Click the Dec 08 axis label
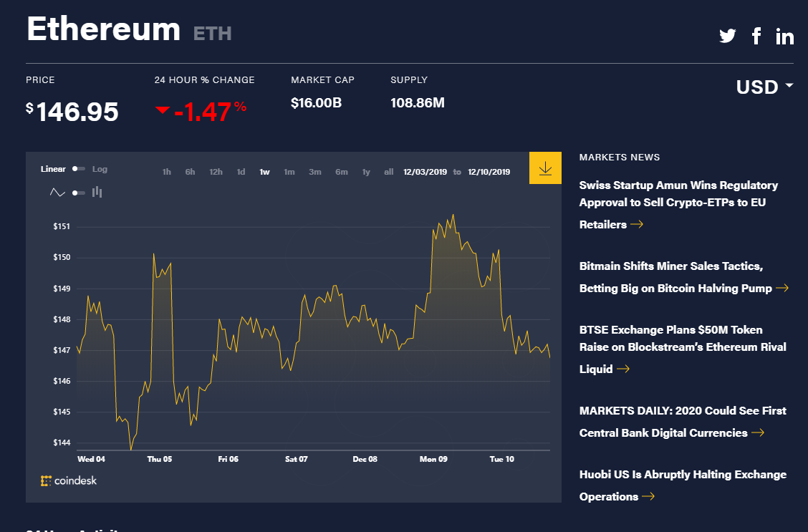 365,459
